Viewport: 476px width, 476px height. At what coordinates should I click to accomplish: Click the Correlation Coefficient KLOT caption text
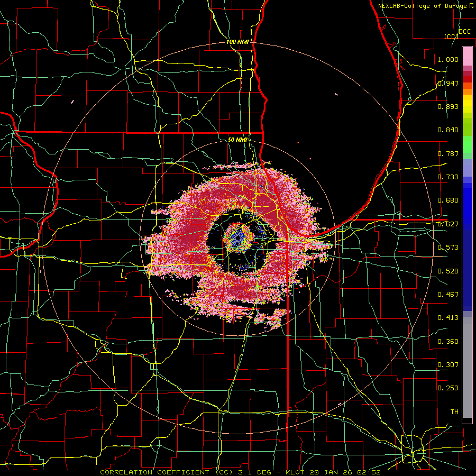pos(240,472)
